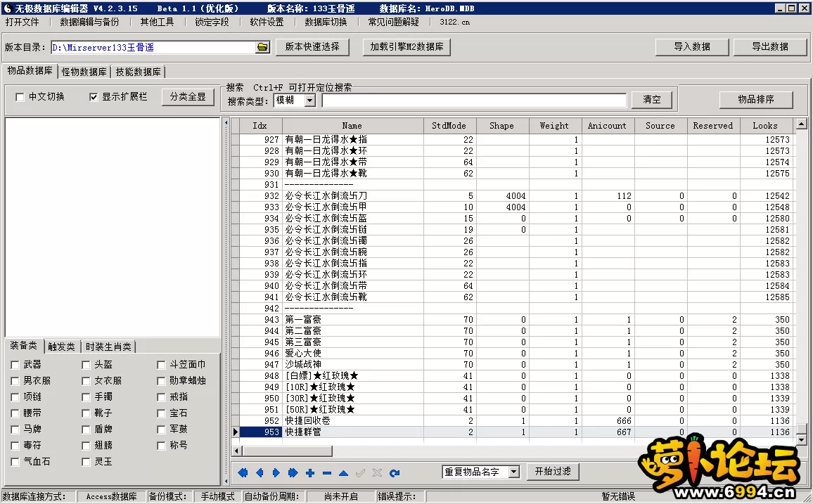This screenshot has width=813, height=504.
Task: Click the 导入数据 button
Action: [691, 46]
